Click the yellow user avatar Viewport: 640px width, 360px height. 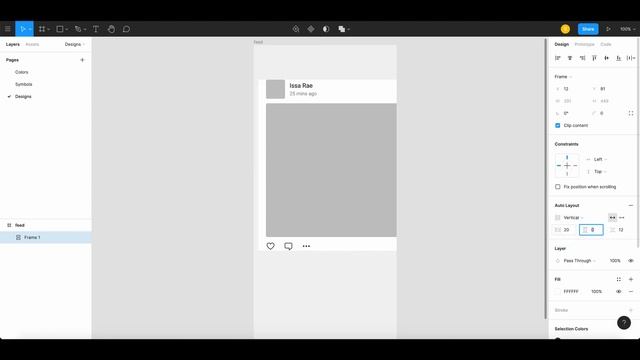(565, 29)
